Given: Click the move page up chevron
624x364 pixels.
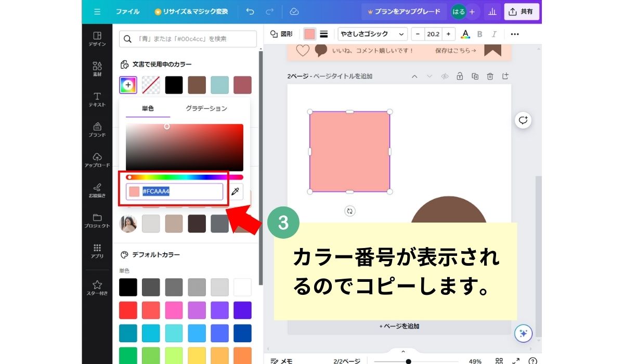Looking at the screenshot, I should point(414,76).
